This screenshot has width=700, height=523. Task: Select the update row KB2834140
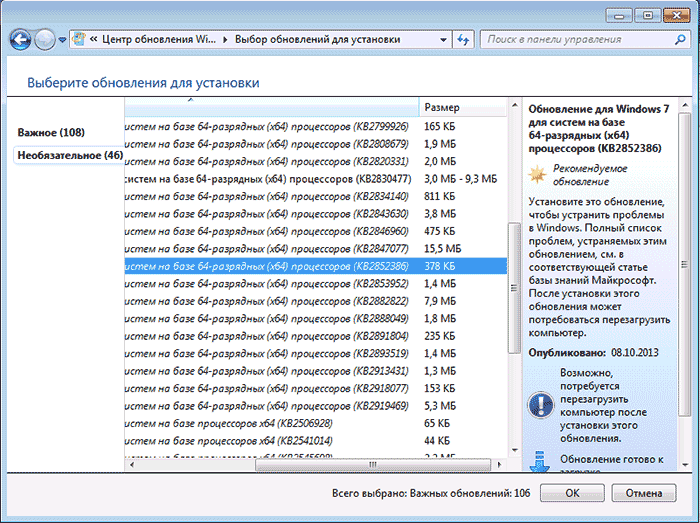click(x=316, y=196)
